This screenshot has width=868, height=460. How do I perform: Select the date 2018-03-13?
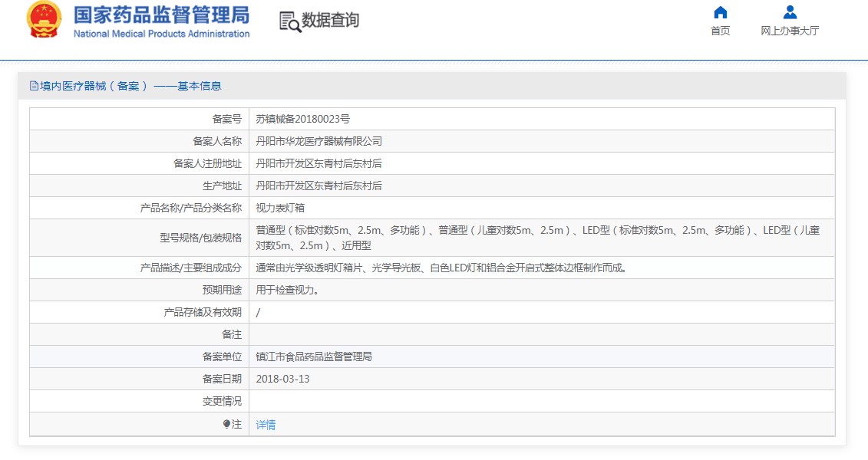pyautogui.click(x=283, y=379)
